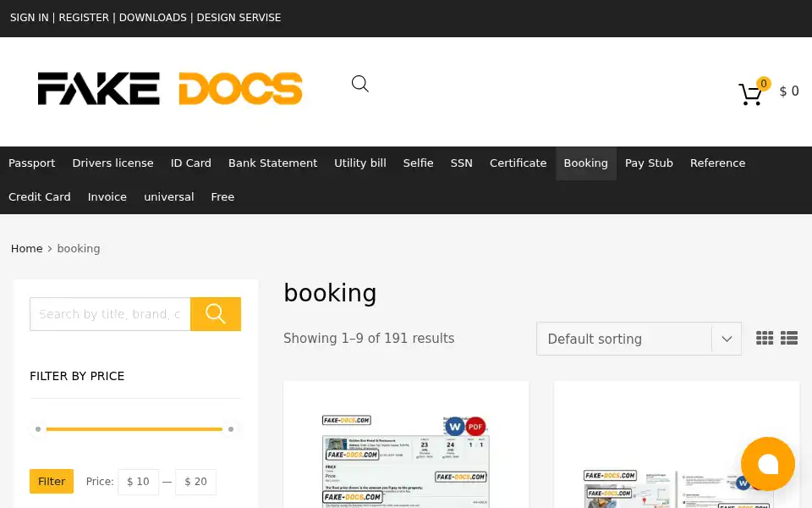This screenshot has height=508, width=812.
Task: Go to the DOWNLOADS page
Action: coord(153,18)
